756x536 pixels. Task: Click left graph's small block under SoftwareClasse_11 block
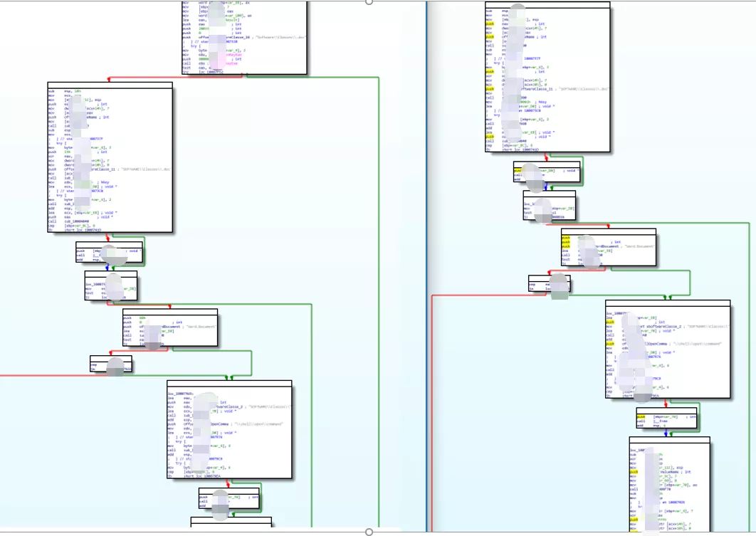[110, 252]
